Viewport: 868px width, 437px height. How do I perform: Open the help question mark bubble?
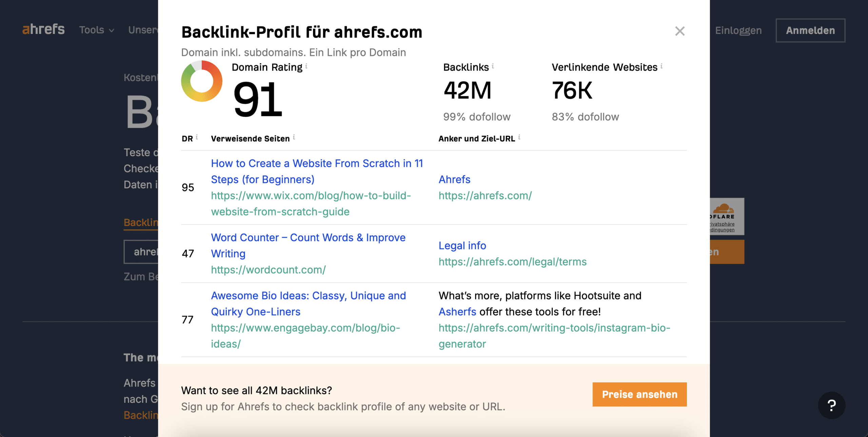pyautogui.click(x=831, y=405)
